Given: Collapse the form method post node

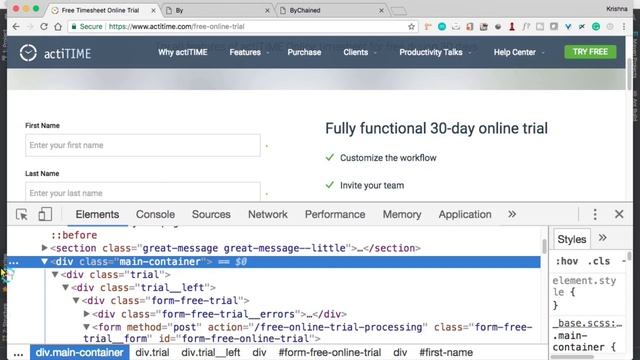Looking at the screenshot, I should (x=87, y=327).
